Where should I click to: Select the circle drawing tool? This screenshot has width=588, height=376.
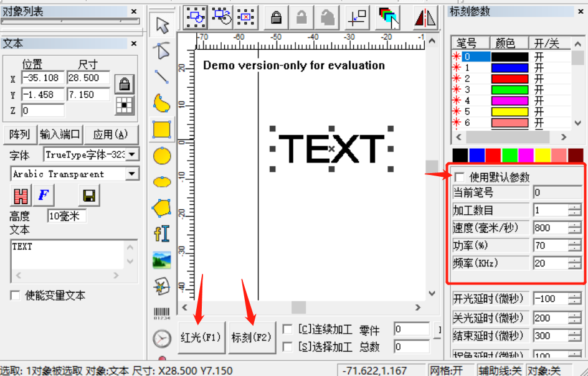162,156
